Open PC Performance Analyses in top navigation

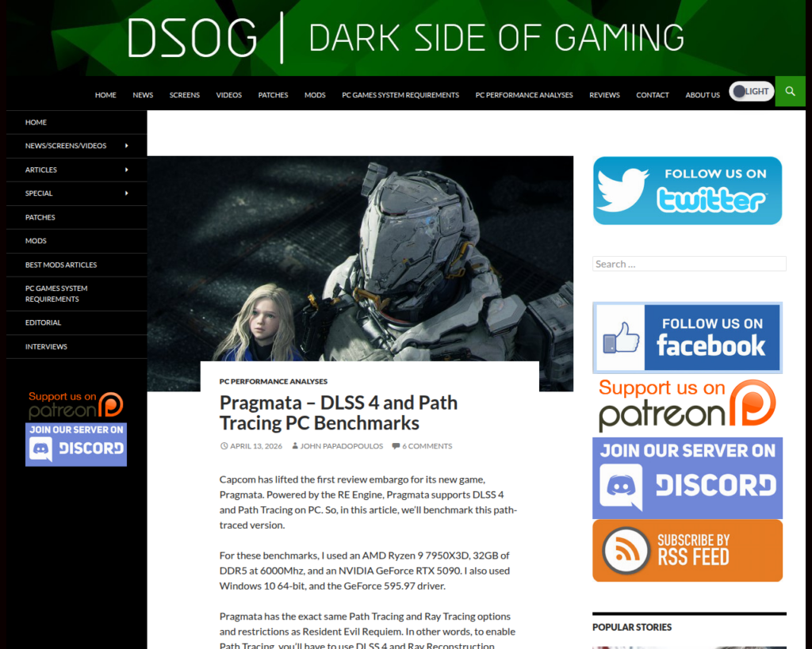click(x=524, y=95)
